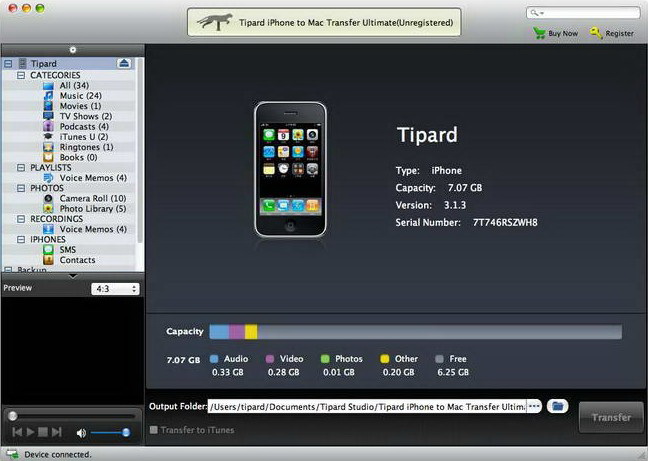Open the output folder with the folder icon

tap(557, 406)
